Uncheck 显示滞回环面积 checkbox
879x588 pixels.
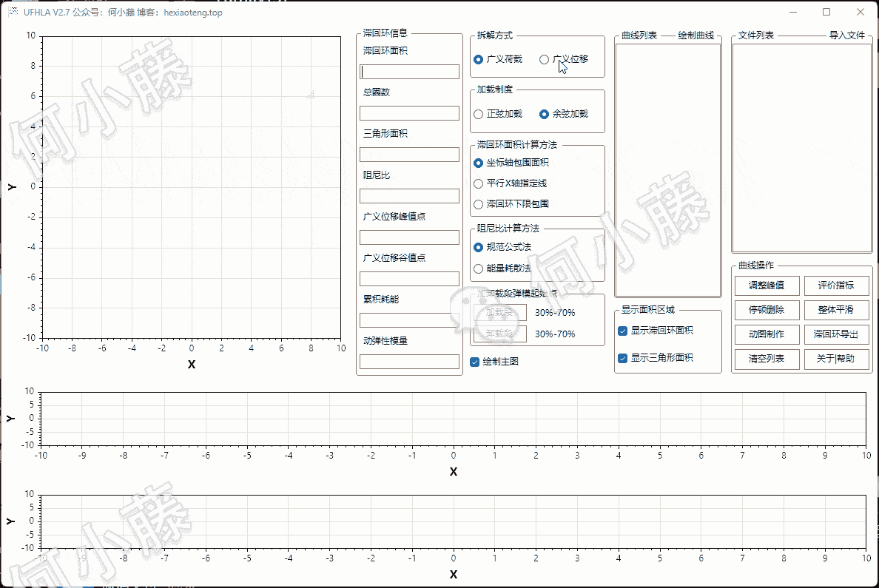(623, 331)
